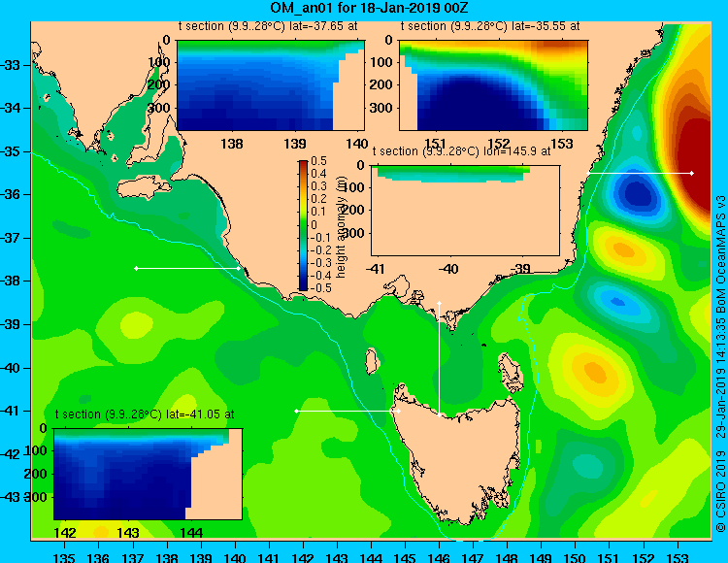Viewport: 728px width, 563px height.
Task: Open the lat=-37.65 temperature section plot
Action: tap(271, 85)
